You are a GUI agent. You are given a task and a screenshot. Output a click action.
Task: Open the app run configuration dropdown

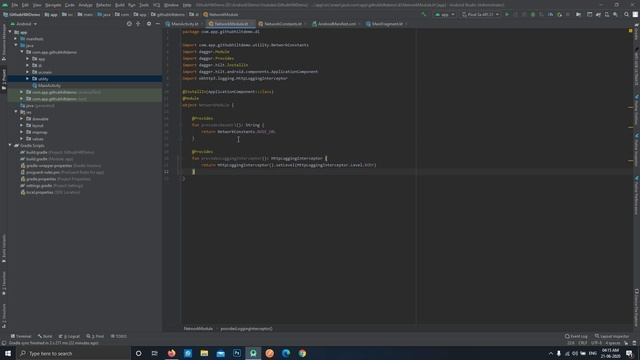pos(445,14)
